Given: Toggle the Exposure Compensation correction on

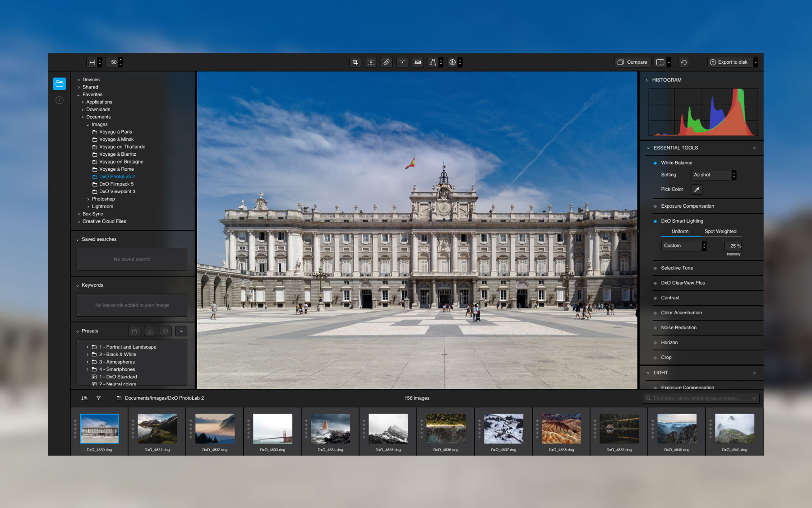Looking at the screenshot, I should click(655, 206).
